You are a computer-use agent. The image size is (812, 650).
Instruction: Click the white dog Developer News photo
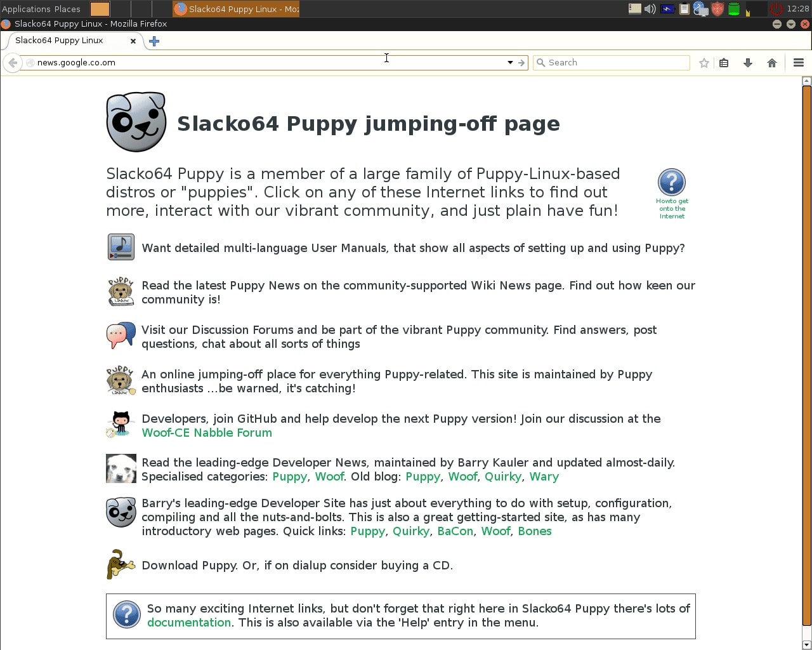[x=121, y=468]
